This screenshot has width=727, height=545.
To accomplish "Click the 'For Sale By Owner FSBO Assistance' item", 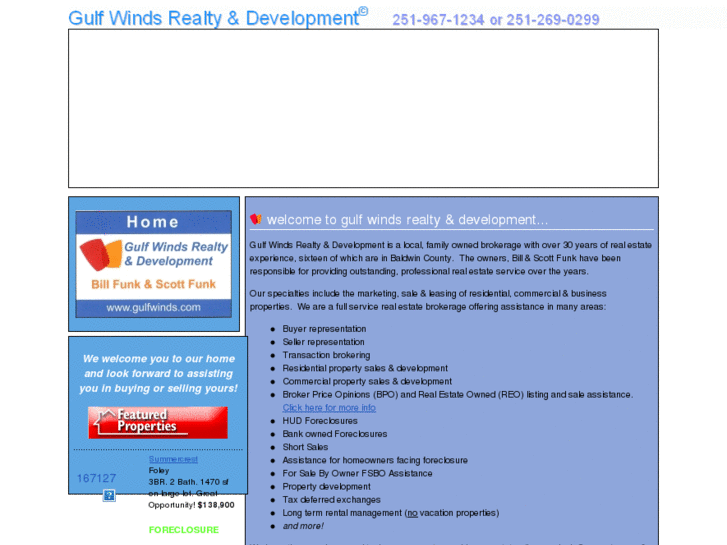I will point(357,474).
